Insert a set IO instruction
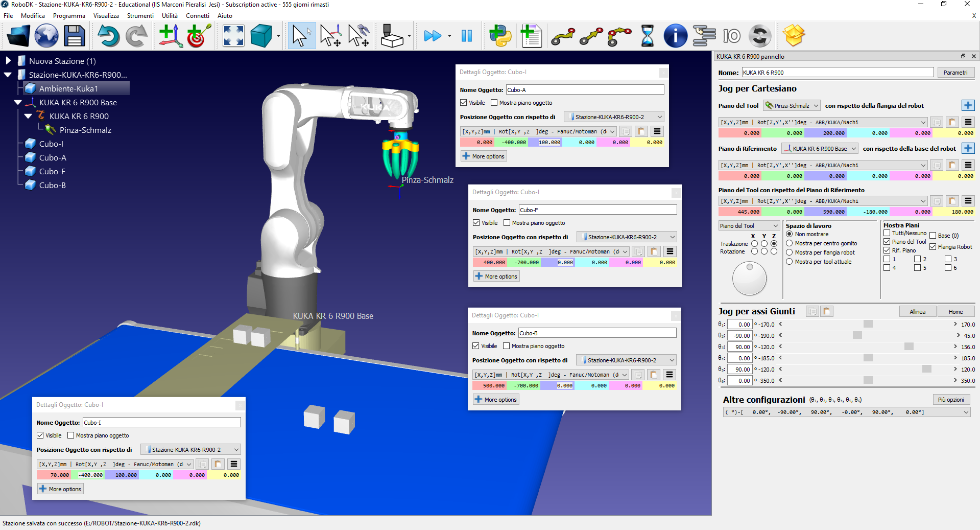This screenshot has width=980, height=530. pos(732,36)
